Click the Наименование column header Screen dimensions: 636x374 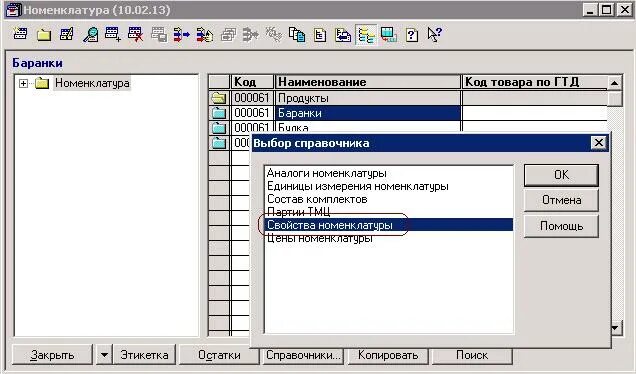pyautogui.click(x=368, y=82)
